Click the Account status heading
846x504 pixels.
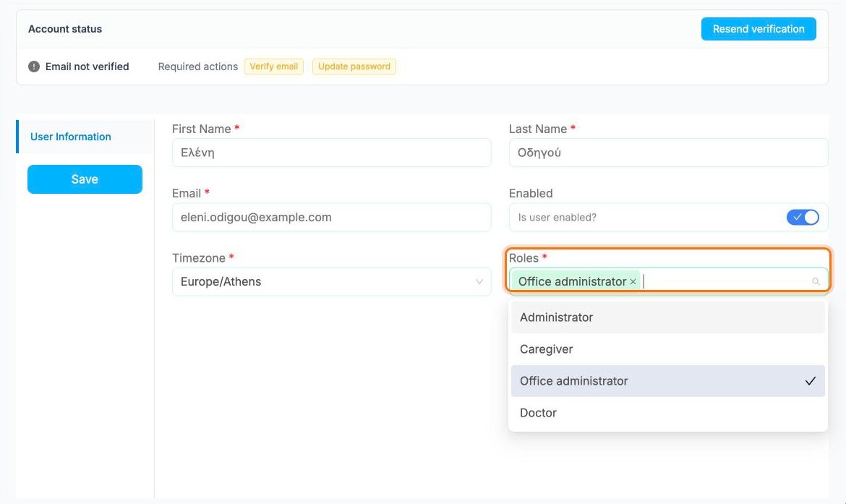tap(65, 29)
